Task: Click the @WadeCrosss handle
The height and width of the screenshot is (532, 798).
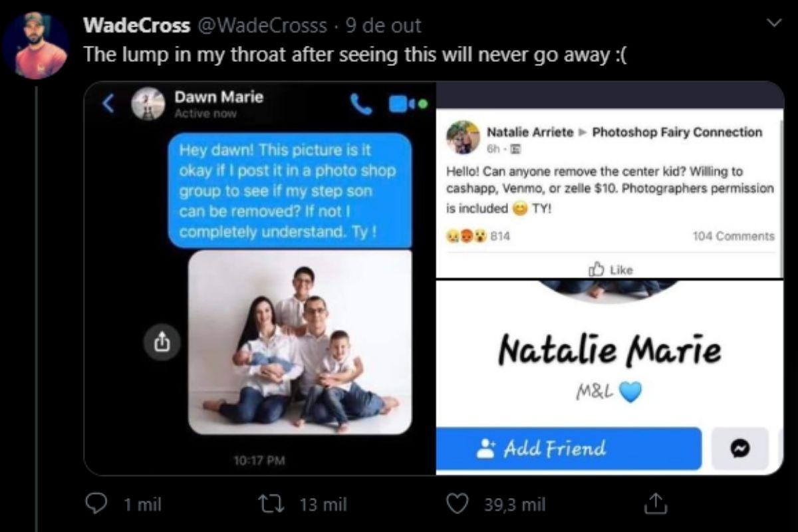Action: (263, 25)
